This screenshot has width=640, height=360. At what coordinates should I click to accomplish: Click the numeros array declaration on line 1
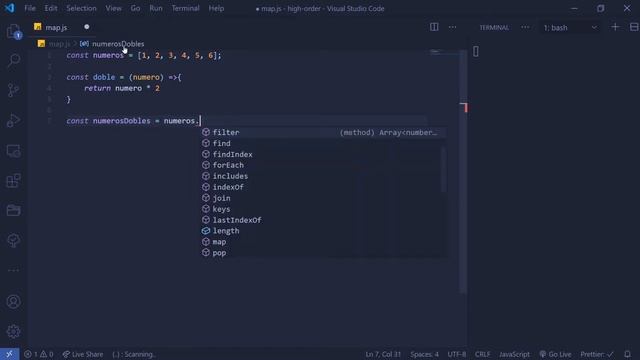click(108, 56)
